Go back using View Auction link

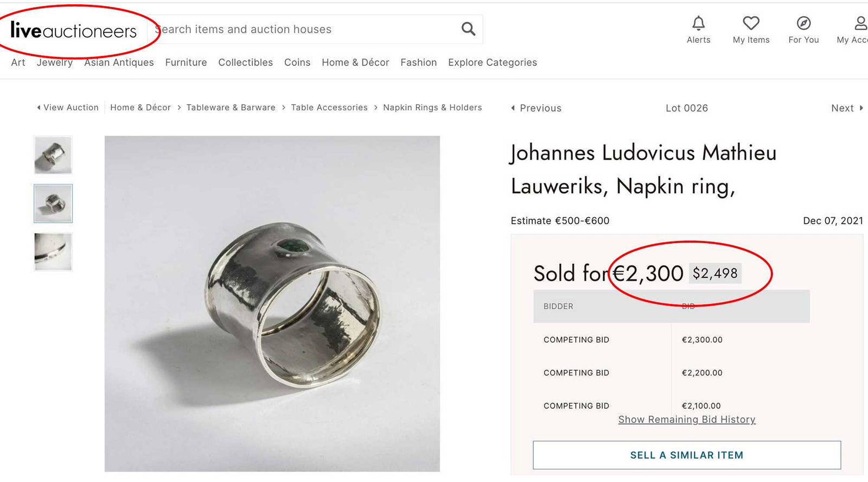[70, 107]
